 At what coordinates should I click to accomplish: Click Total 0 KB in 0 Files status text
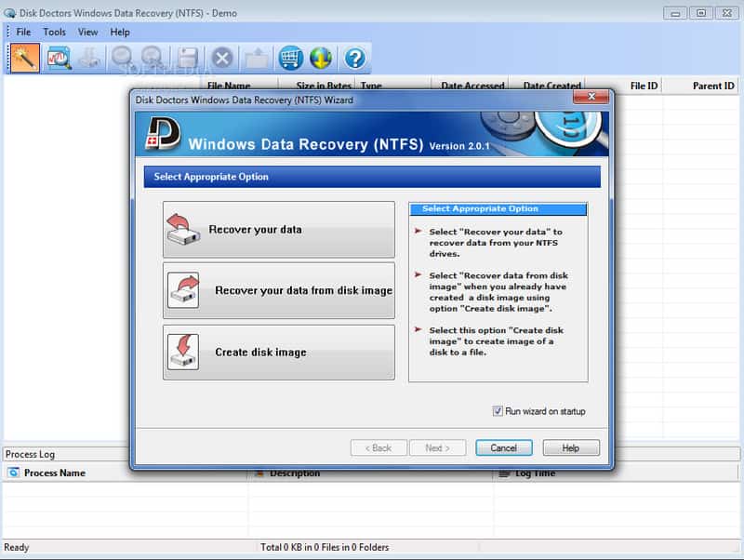[325, 547]
